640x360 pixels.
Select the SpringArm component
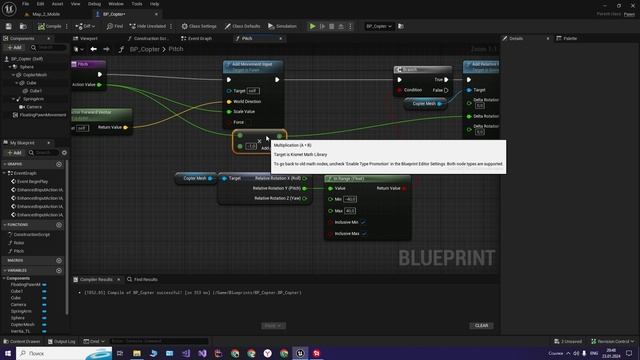tap(33, 99)
